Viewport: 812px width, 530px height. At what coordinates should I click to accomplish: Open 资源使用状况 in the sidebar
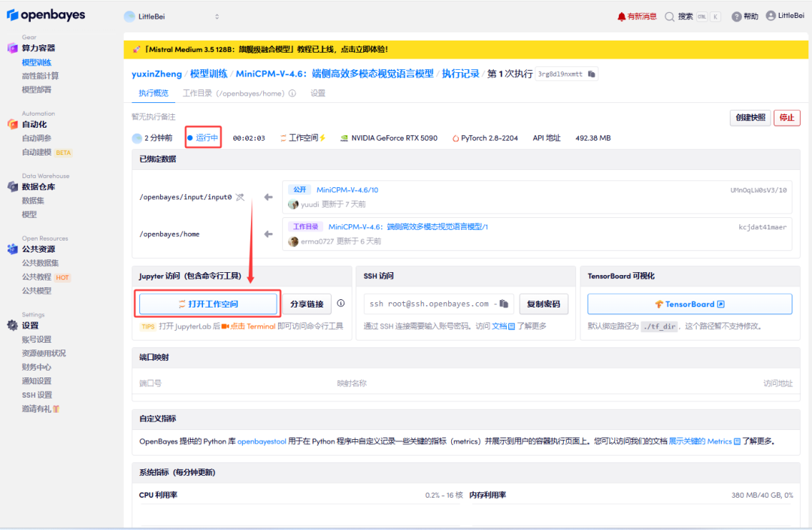(44, 353)
